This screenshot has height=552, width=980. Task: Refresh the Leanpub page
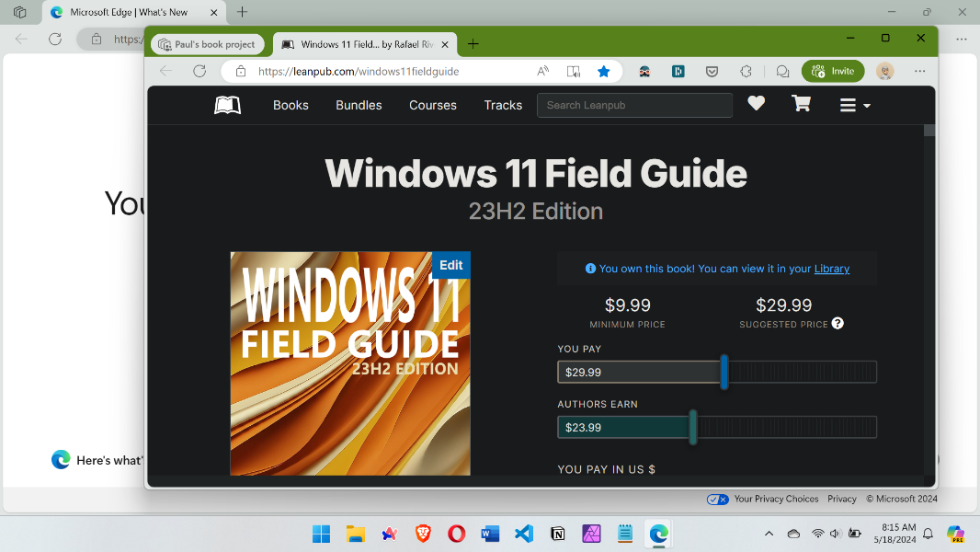click(199, 71)
